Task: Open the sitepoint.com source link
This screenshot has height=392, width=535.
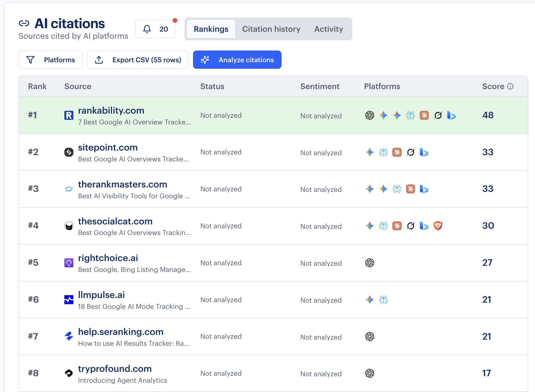Action: (108, 147)
